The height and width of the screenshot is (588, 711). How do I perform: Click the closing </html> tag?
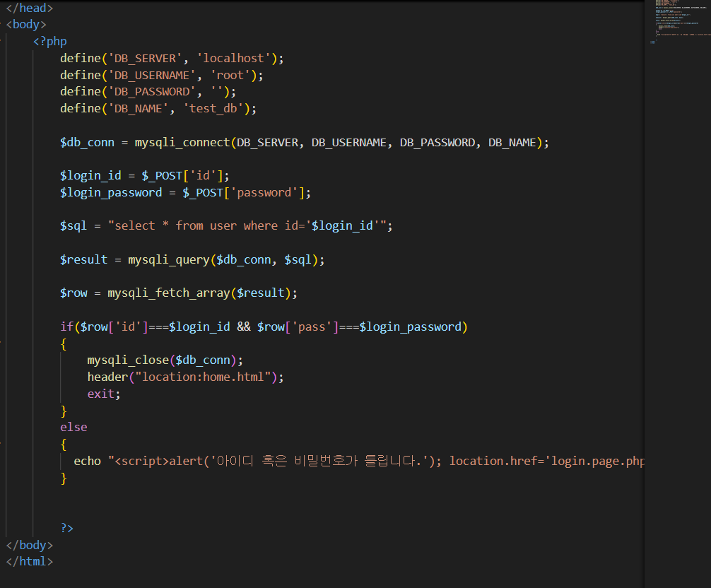29,561
